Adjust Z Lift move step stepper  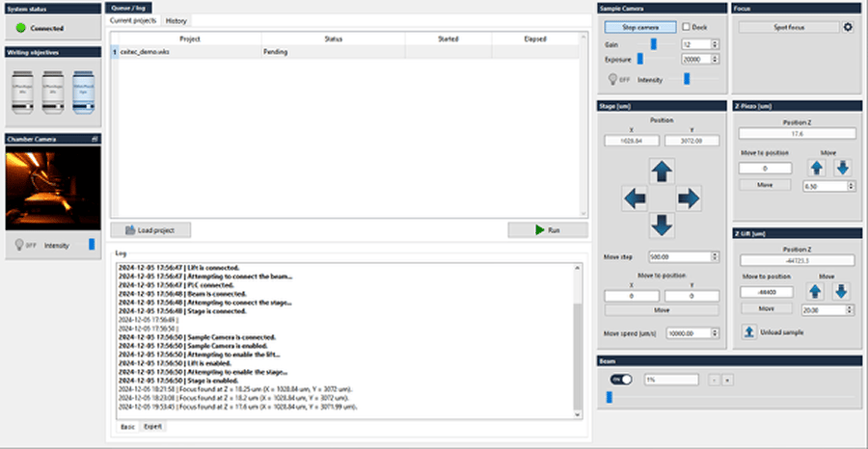pyautogui.click(x=851, y=310)
